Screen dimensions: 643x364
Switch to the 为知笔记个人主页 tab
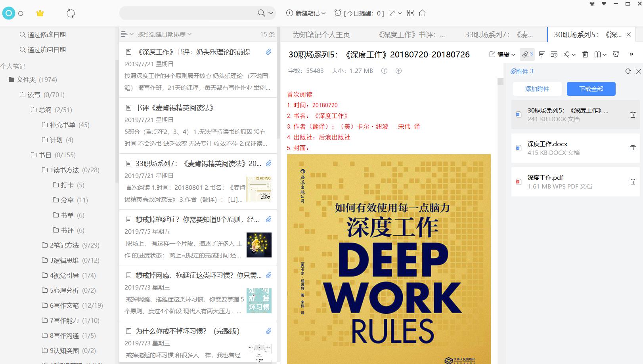(x=322, y=34)
